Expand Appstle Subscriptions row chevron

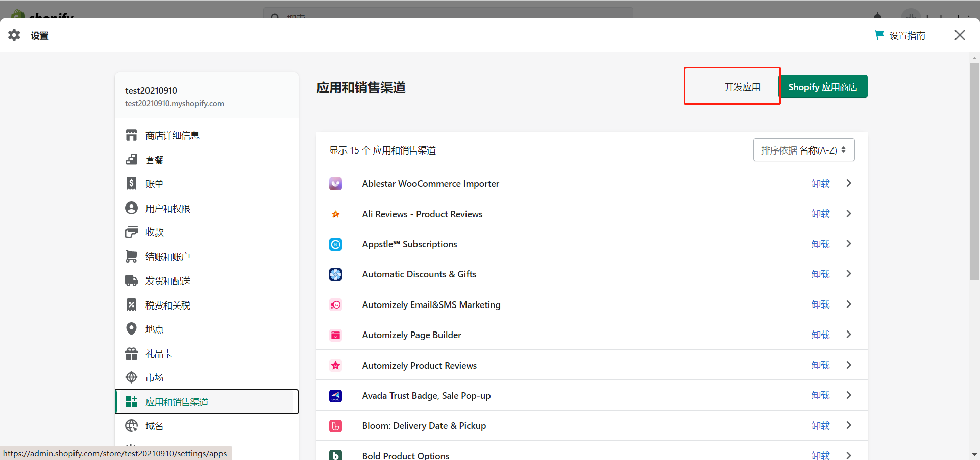[x=849, y=244]
